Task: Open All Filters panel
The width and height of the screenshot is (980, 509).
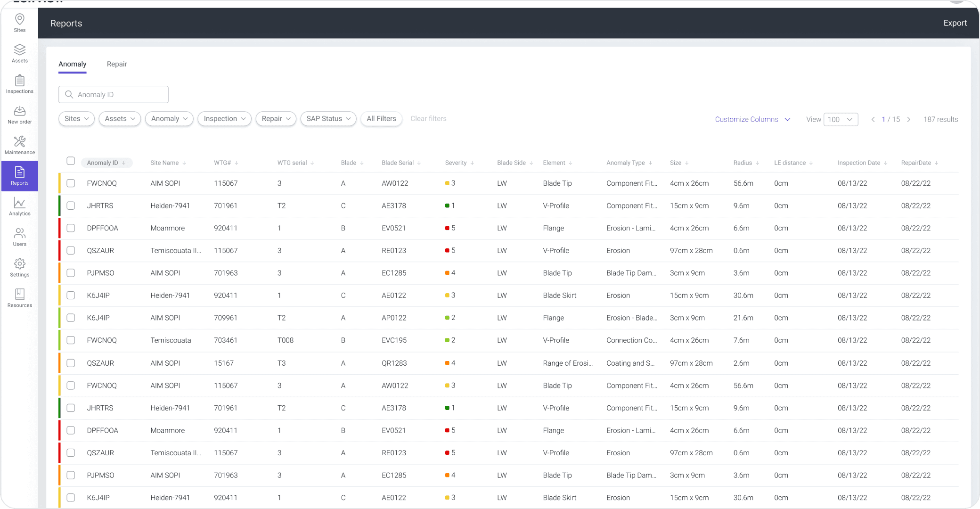Action: coord(382,119)
